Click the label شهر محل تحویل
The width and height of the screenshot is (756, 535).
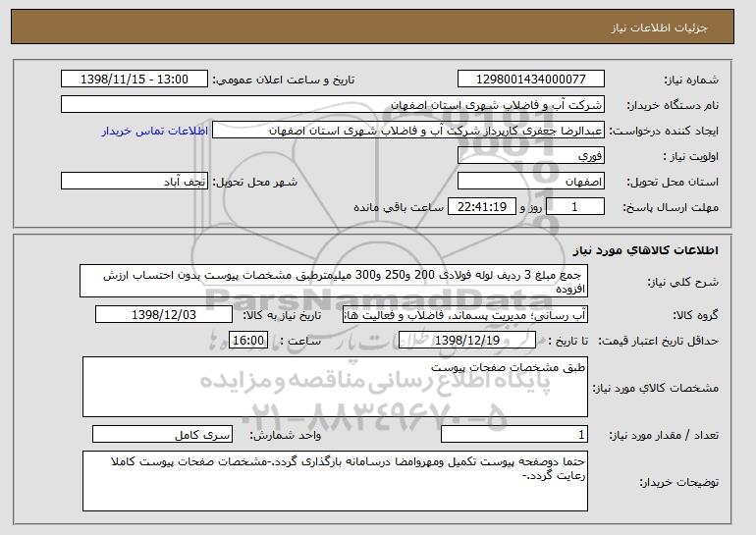pos(255,182)
